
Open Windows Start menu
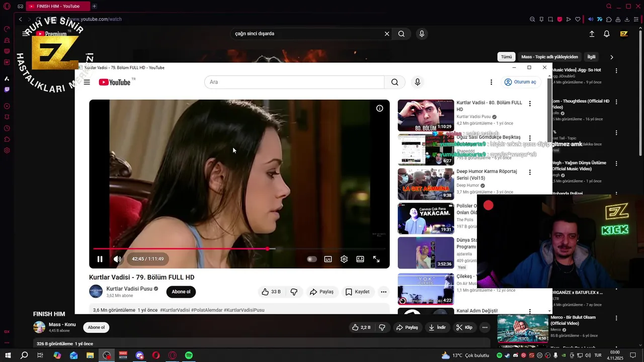(x=8, y=355)
